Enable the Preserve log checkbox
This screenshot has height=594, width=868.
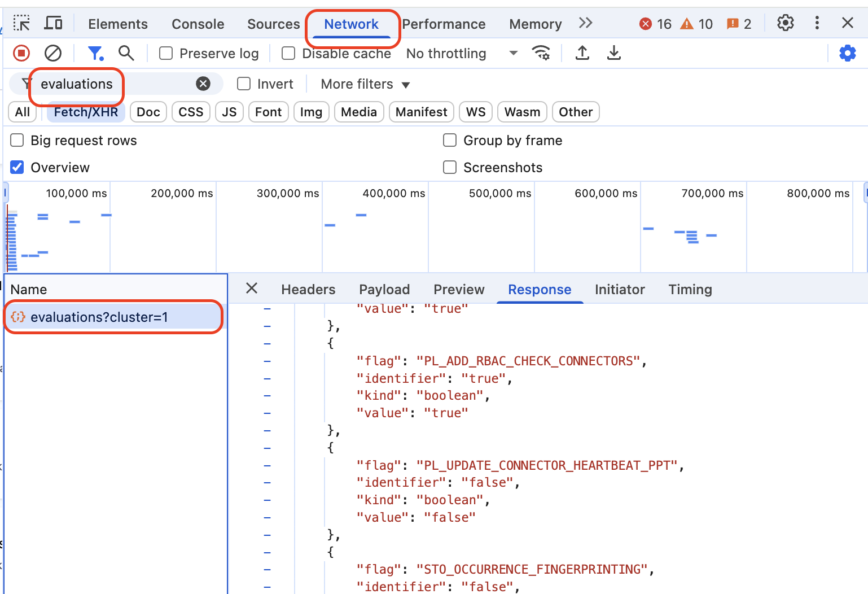coord(166,53)
